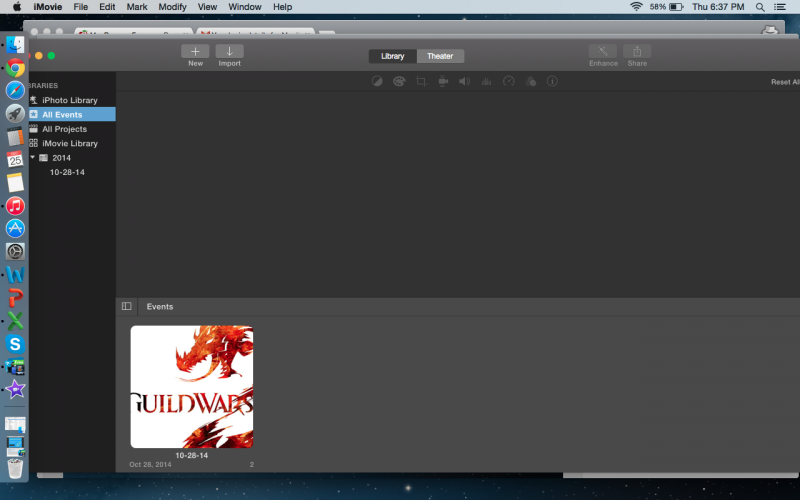This screenshot has height=500, width=800.
Task: Open iTunes from the Dock
Action: click(15, 206)
